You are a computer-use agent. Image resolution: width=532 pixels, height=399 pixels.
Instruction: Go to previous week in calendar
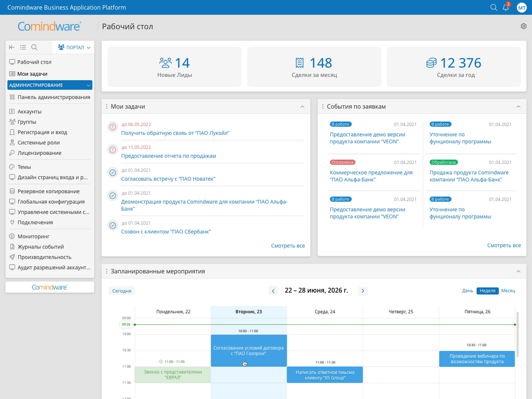tap(273, 291)
